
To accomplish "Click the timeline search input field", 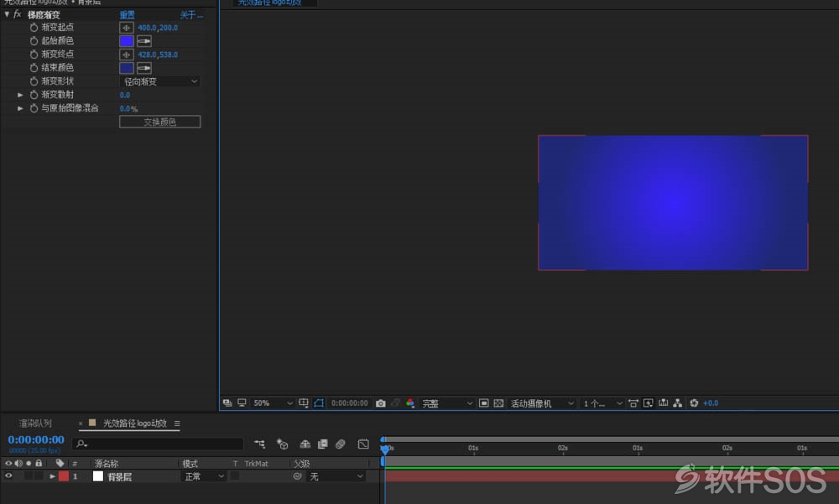I will pyautogui.click(x=158, y=444).
